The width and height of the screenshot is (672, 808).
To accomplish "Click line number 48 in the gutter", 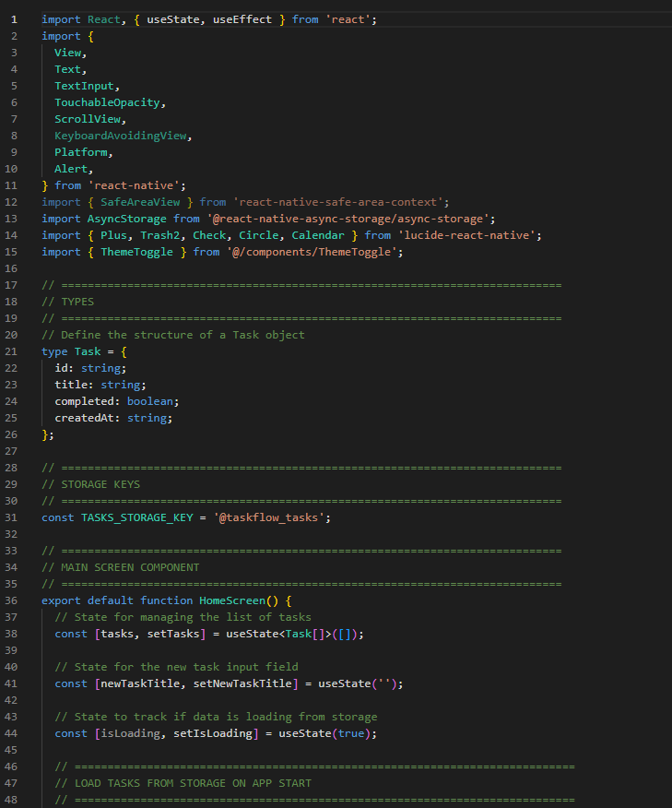I will pyautogui.click(x=14, y=800).
